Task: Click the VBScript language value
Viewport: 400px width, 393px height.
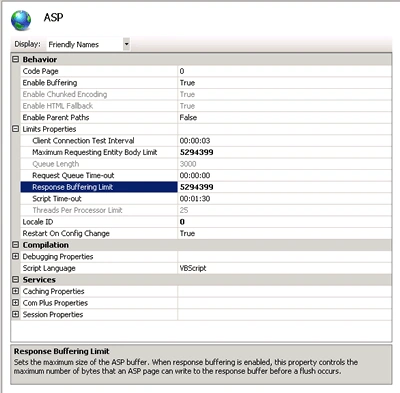Action: tap(193, 268)
